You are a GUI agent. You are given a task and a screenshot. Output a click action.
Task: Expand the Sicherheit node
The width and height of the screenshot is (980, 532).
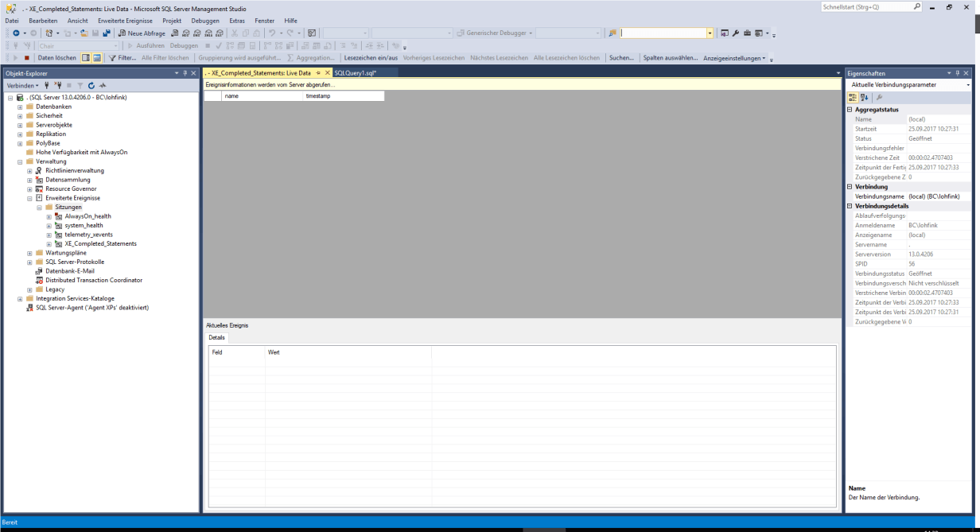click(20, 115)
